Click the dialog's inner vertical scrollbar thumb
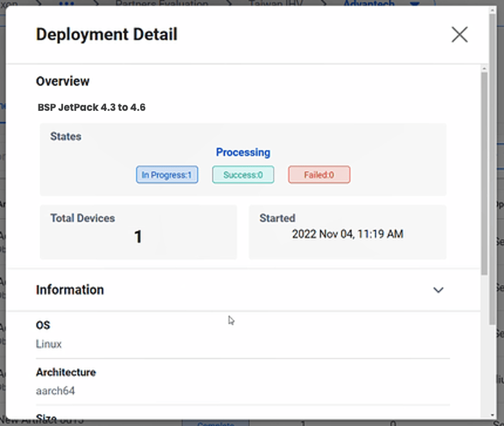 pos(484,171)
